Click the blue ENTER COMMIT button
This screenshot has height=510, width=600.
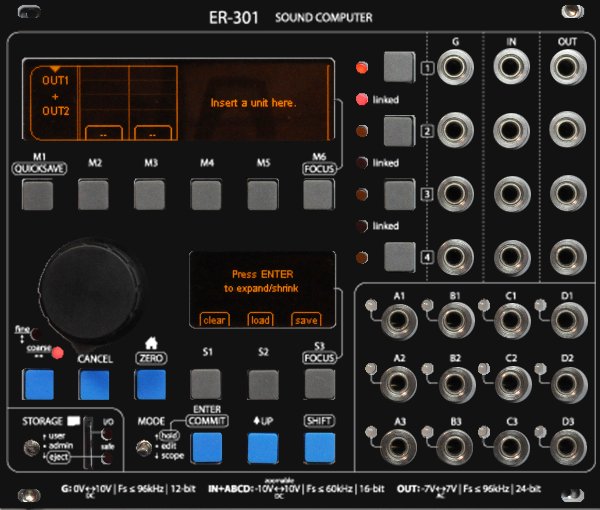(x=207, y=447)
